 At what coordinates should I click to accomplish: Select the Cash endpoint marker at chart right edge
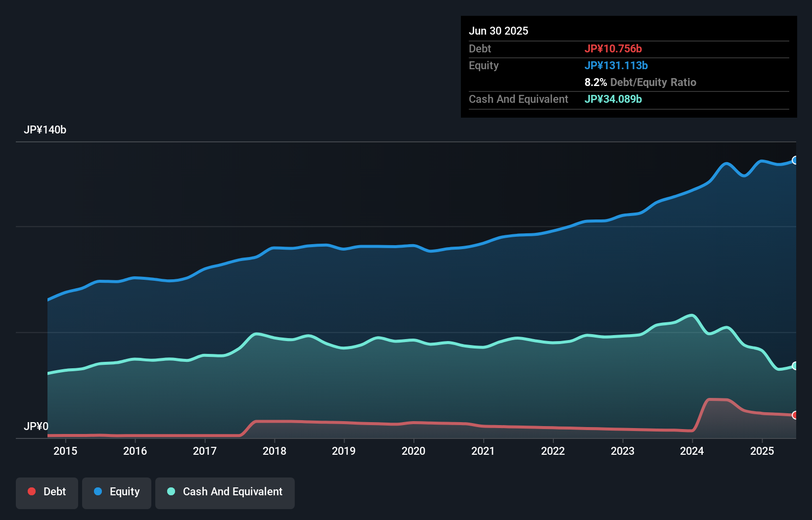[795, 366]
